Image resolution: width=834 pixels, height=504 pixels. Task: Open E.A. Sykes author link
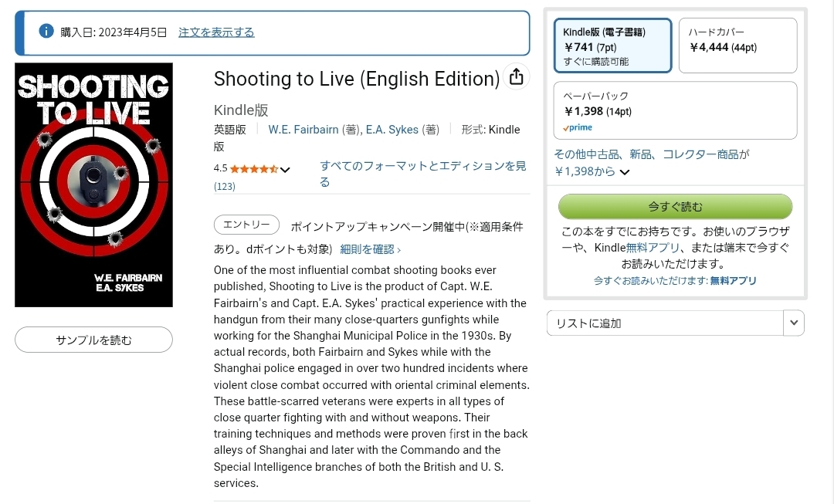click(x=392, y=130)
